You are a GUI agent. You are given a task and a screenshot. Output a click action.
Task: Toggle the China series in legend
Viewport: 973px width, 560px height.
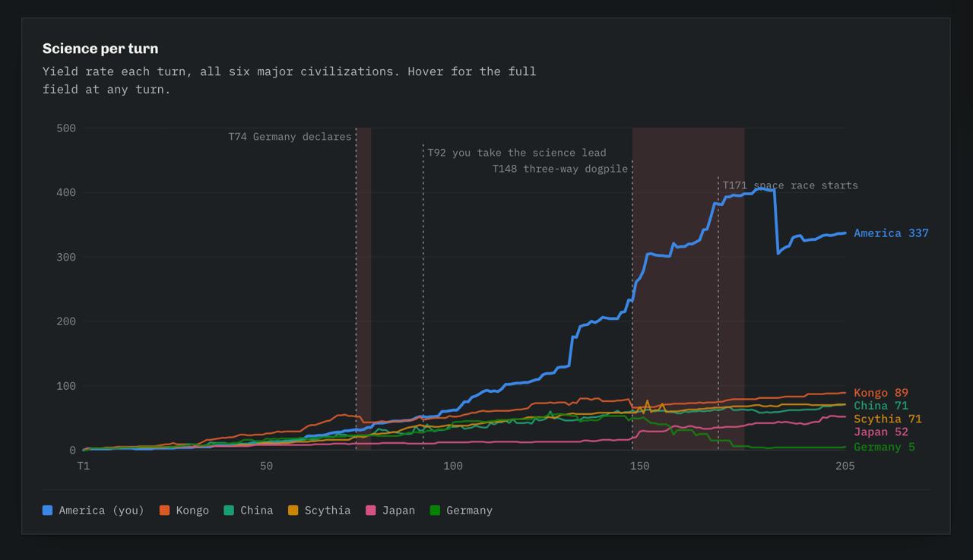tap(249, 511)
